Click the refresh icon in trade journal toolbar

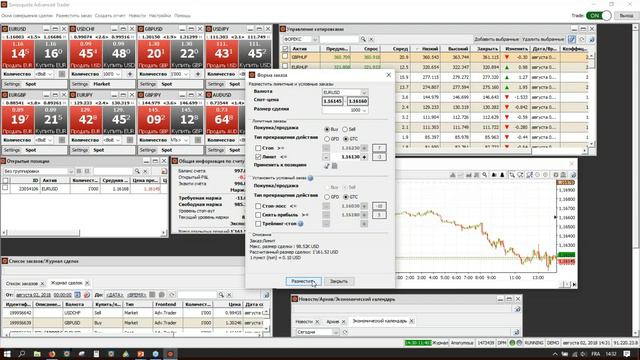[172, 295]
